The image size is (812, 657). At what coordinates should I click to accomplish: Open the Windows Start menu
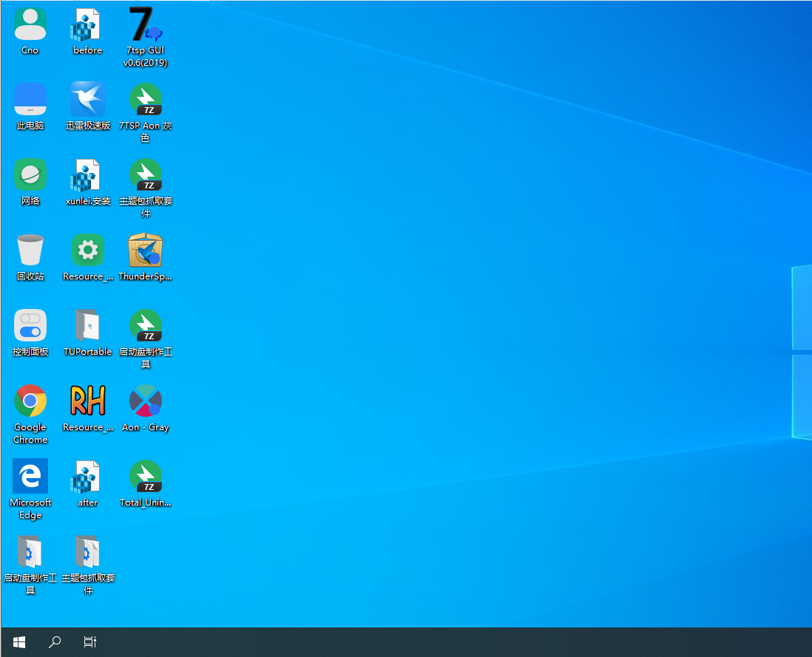point(19,642)
